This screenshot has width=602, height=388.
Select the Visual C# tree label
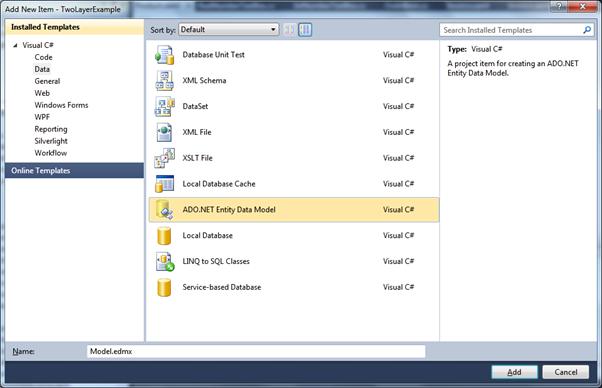click(38, 45)
